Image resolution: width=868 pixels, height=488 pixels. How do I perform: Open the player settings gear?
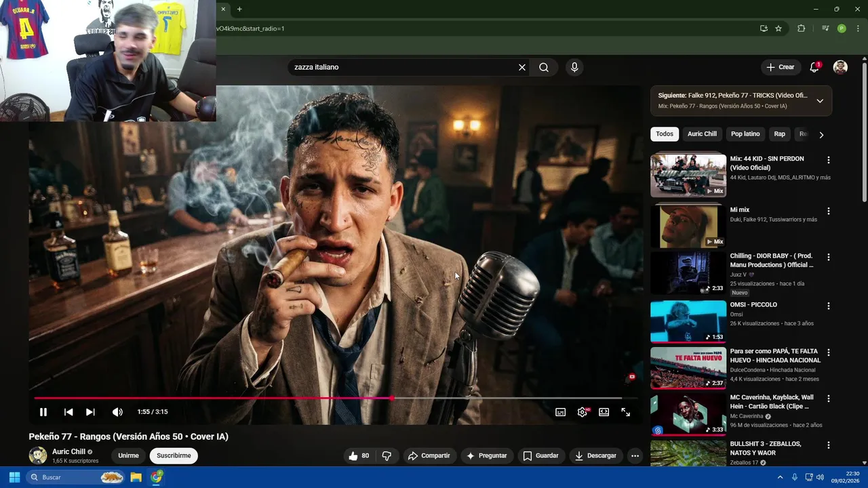click(x=583, y=412)
